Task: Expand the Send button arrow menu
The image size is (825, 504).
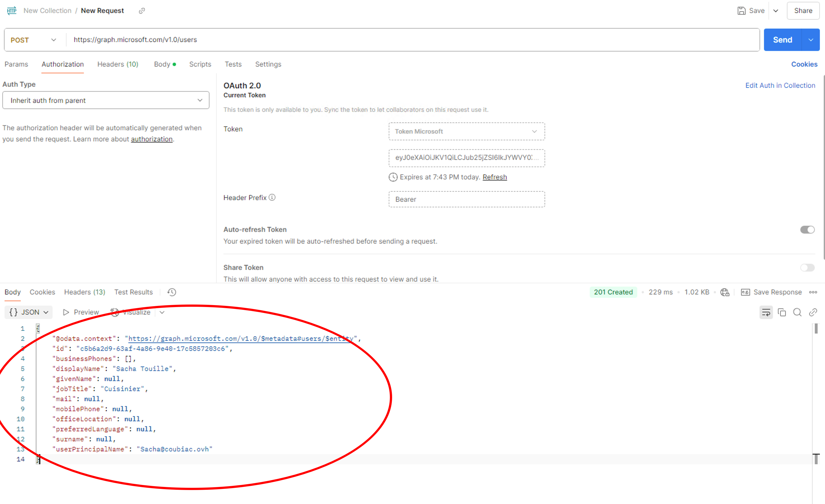Action: (810, 40)
